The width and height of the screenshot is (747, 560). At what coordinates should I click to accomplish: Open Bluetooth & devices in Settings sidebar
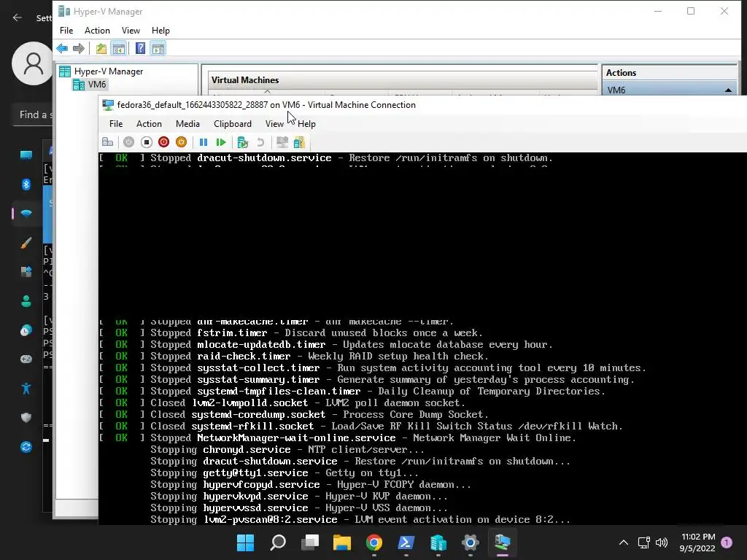(26, 184)
